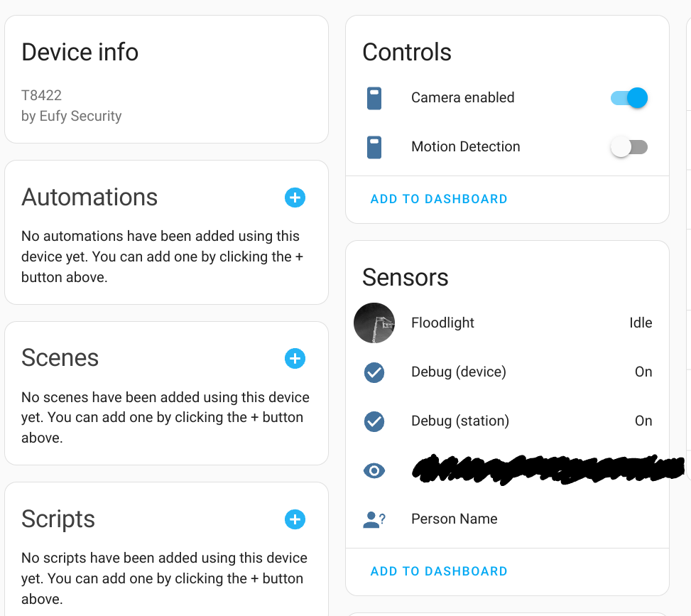Enable the Motion Detection switch

(x=629, y=147)
